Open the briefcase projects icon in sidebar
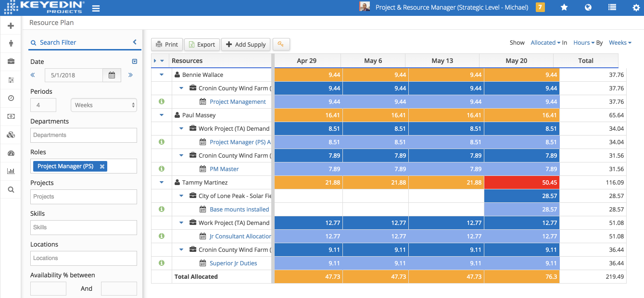This screenshot has height=298, width=644. pyautogui.click(x=11, y=62)
